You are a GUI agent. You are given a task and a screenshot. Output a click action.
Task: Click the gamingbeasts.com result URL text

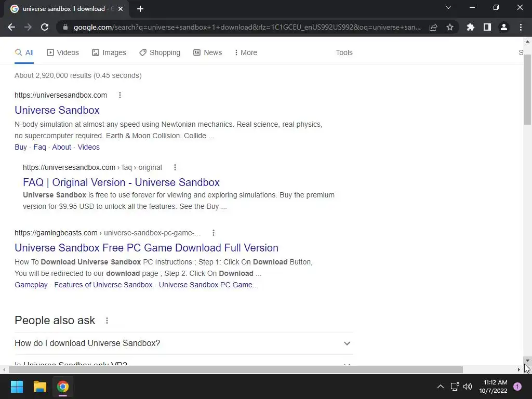(107, 233)
